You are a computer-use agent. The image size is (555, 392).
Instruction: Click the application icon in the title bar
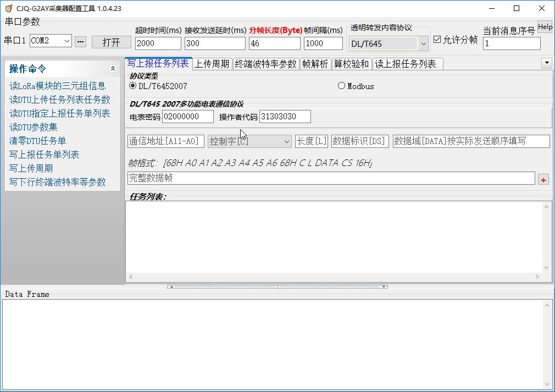[x=8, y=8]
